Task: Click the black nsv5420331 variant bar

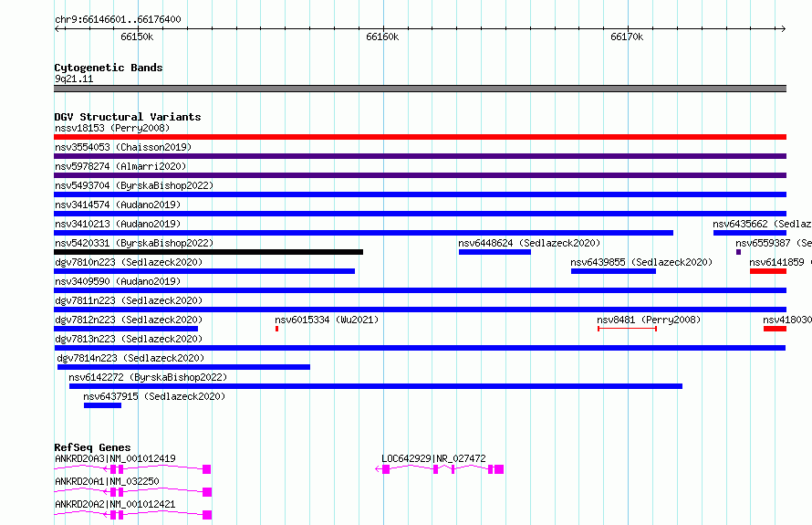Action: pyautogui.click(x=208, y=252)
